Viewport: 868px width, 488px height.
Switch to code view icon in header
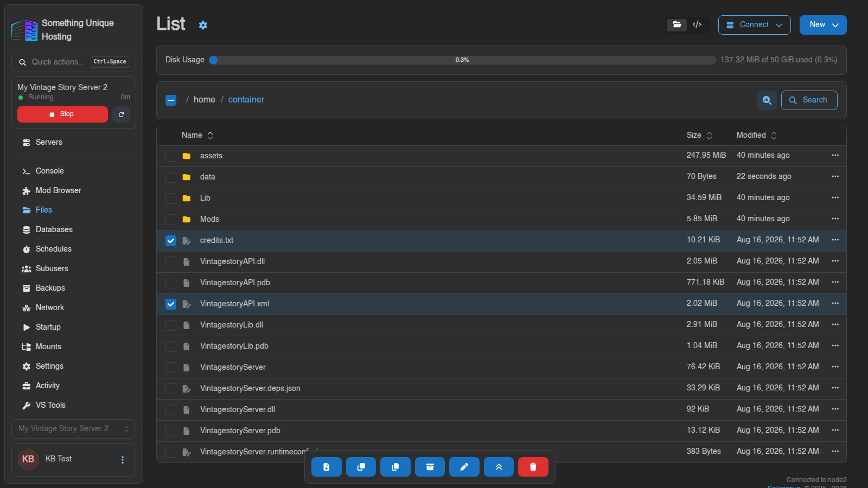coord(697,25)
